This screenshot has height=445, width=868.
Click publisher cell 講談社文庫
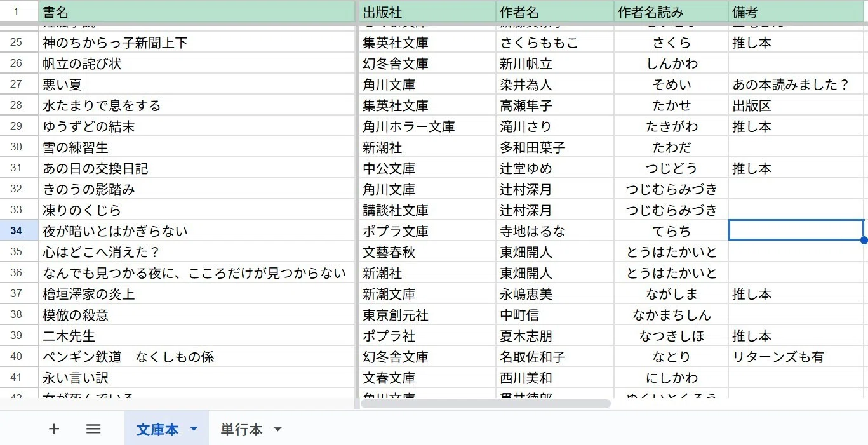coord(427,210)
